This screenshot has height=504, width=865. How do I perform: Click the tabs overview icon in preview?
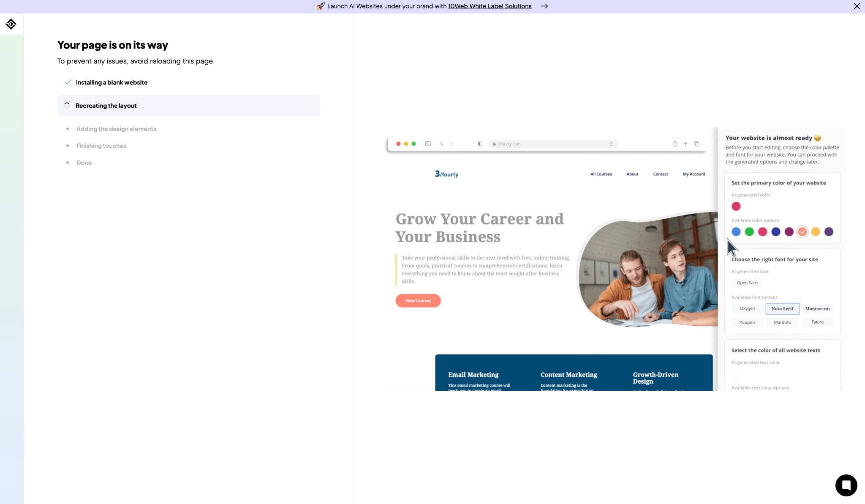696,144
